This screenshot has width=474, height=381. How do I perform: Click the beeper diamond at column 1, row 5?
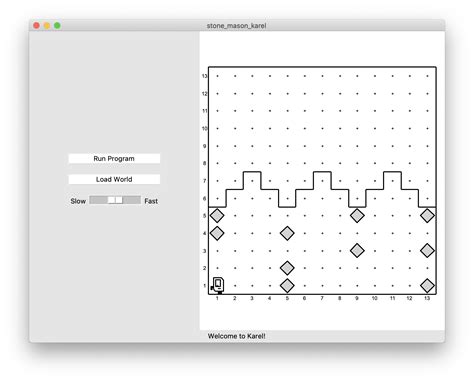click(x=217, y=216)
